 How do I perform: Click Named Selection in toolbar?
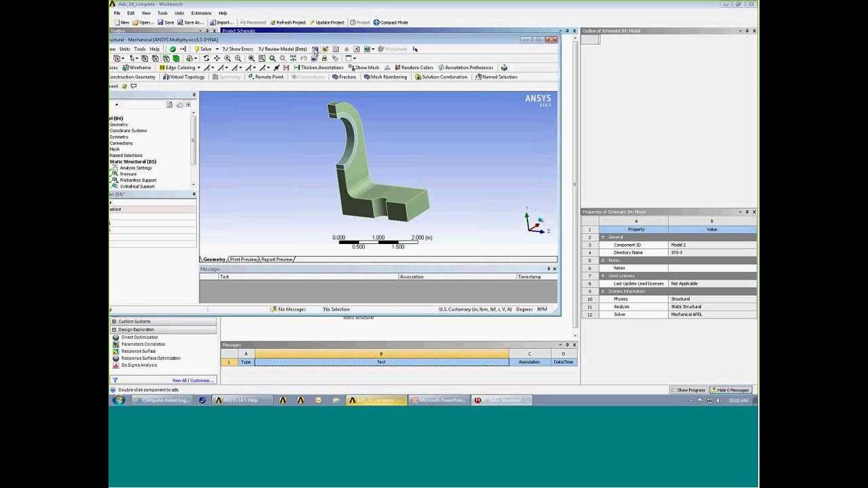tap(496, 77)
